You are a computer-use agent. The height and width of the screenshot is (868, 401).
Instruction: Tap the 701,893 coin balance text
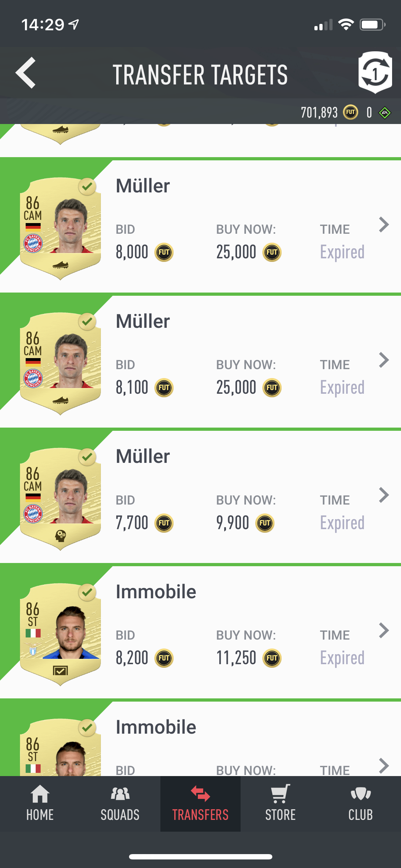[319, 113]
